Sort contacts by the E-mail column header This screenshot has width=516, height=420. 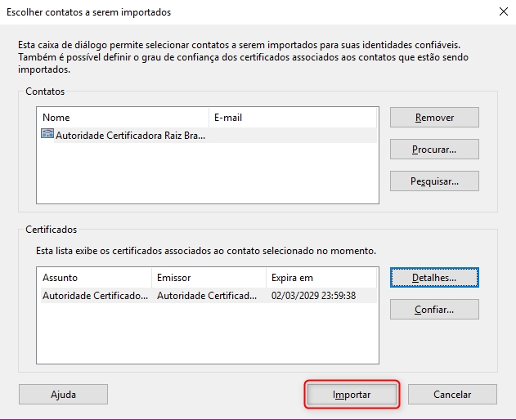[x=293, y=118]
